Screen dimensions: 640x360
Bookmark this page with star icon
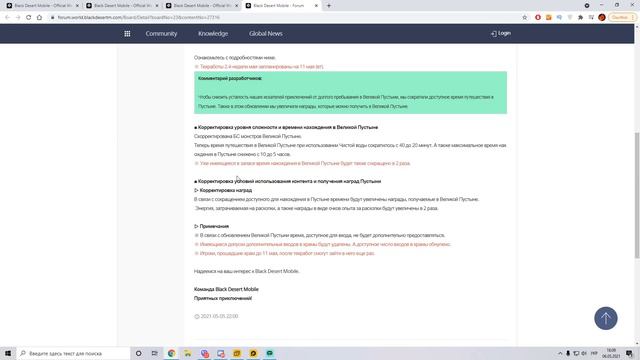(524, 18)
